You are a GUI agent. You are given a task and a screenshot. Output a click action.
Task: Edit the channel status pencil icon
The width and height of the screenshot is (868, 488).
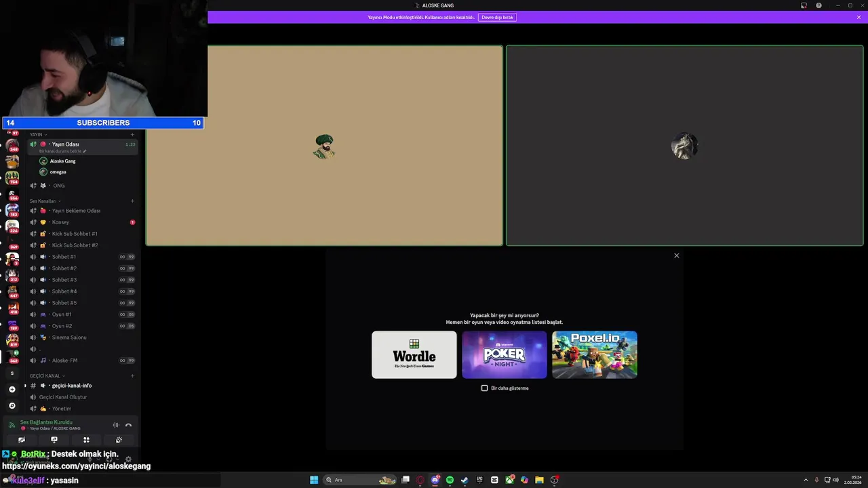point(85,151)
